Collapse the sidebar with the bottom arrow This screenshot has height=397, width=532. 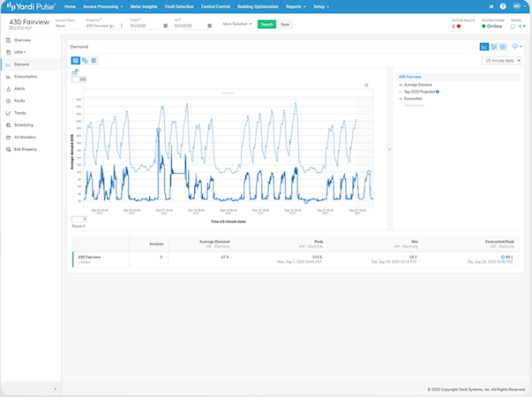pyautogui.click(x=56, y=389)
